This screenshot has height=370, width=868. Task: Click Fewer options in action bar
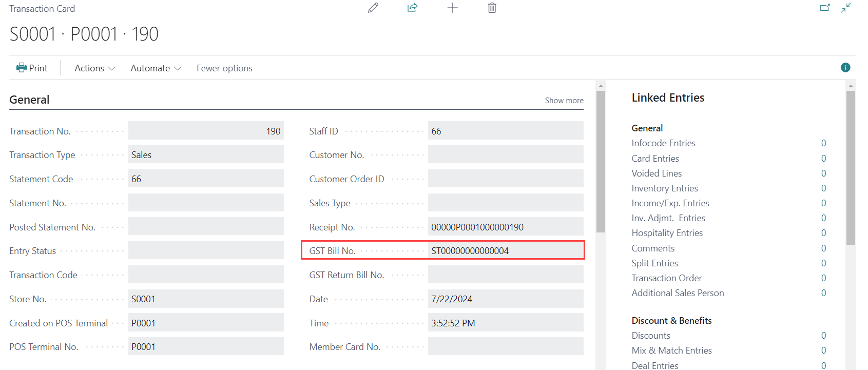(224, 68)
